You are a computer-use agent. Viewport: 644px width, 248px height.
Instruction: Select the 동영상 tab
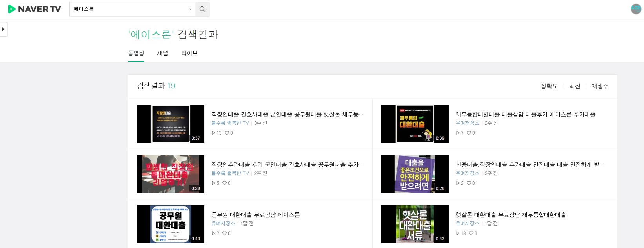click(136, 53)
